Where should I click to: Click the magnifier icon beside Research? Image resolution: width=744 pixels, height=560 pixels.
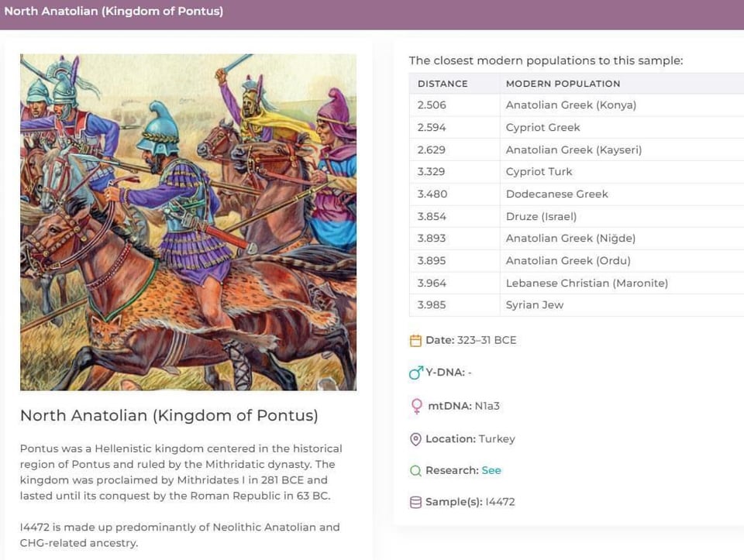click(x=415, y=471)
